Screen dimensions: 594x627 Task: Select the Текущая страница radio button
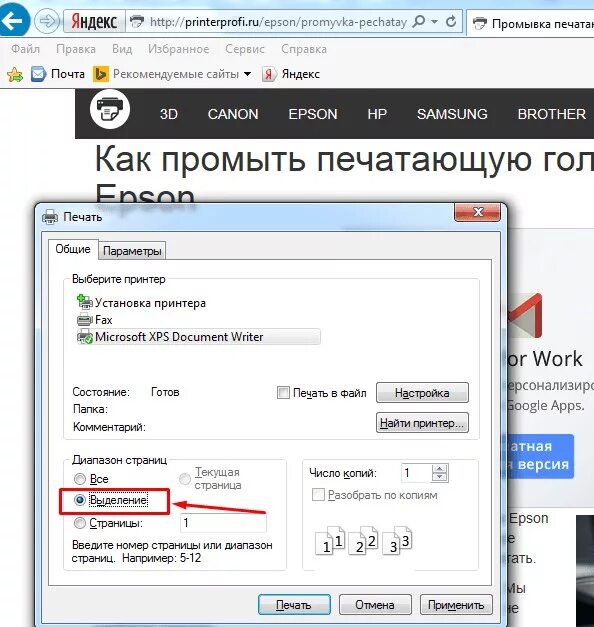[x=184, y=479]
